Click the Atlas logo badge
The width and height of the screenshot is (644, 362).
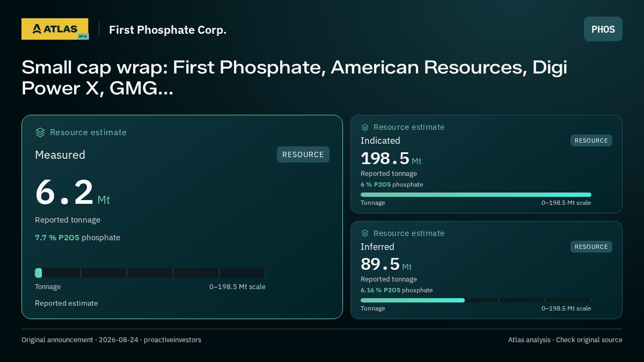[55, 29]
